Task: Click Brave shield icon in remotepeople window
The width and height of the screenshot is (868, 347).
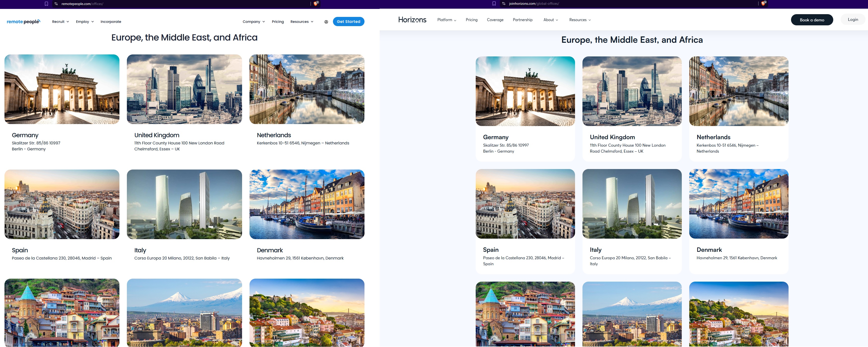Action: [x=316, y=3]
